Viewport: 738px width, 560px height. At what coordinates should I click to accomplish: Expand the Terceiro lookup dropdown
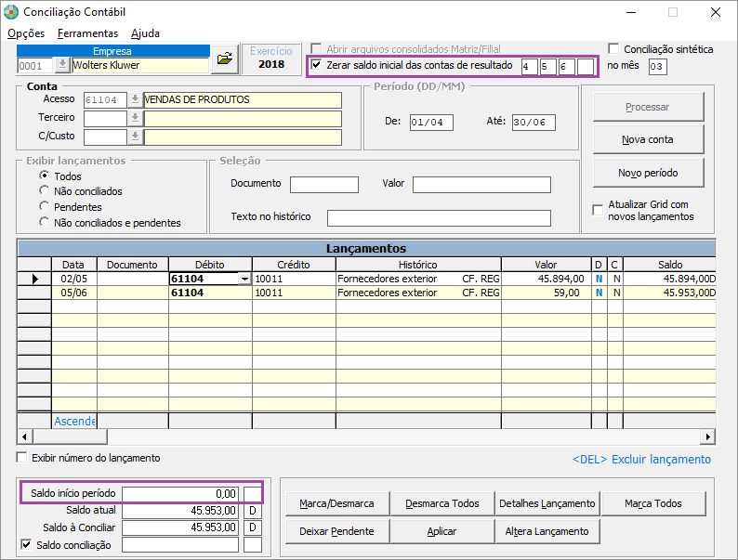coord(135,118)
